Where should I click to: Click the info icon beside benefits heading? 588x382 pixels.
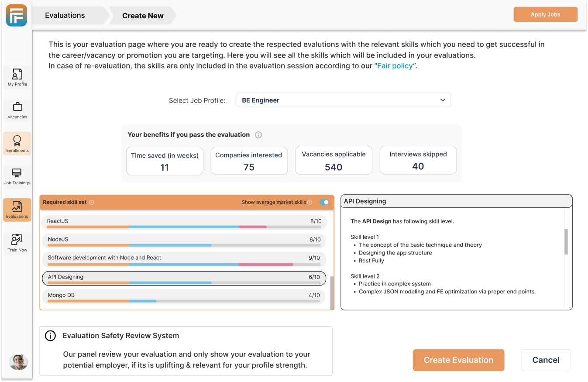(x=258, y=135)
